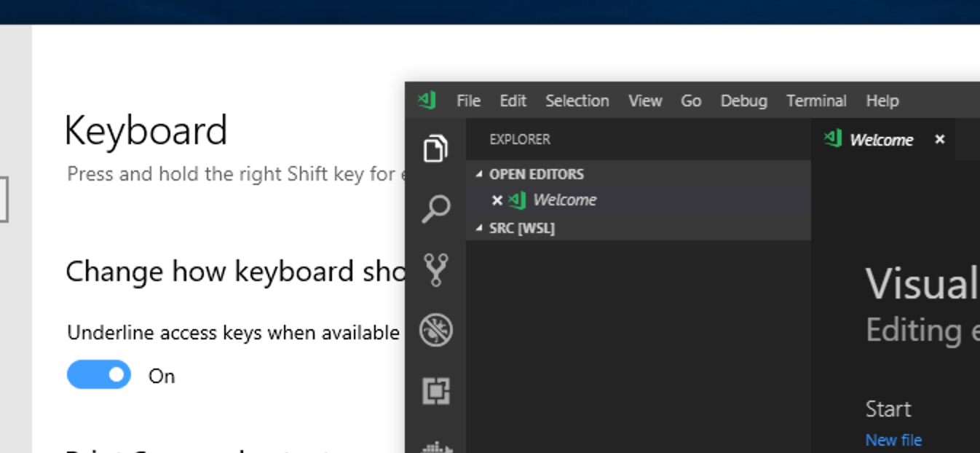The width and height of the screenshot is (980, 453).
Task: Open the Explorer view in VS Code
Action: pos(435,148)
